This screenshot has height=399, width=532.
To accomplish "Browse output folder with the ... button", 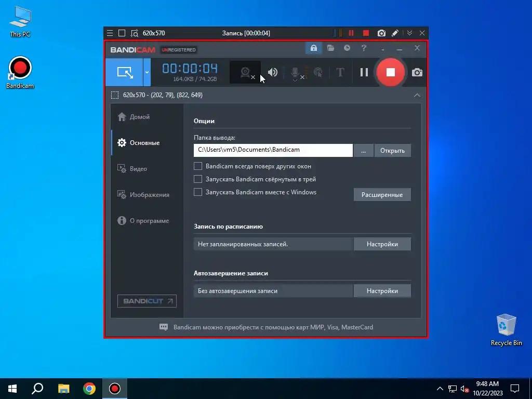I will click(363, 151).
